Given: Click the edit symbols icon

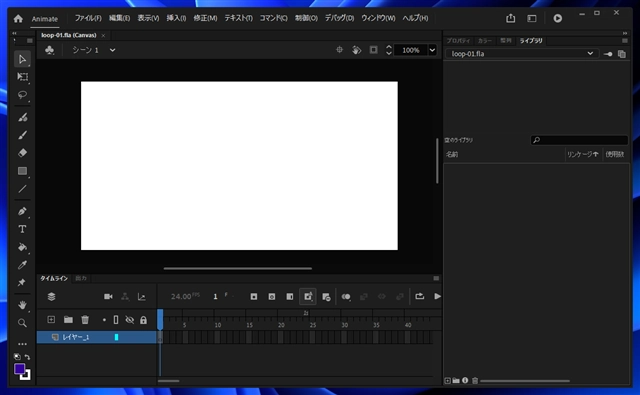Looking at the screenshot, I should pos(49,50).
